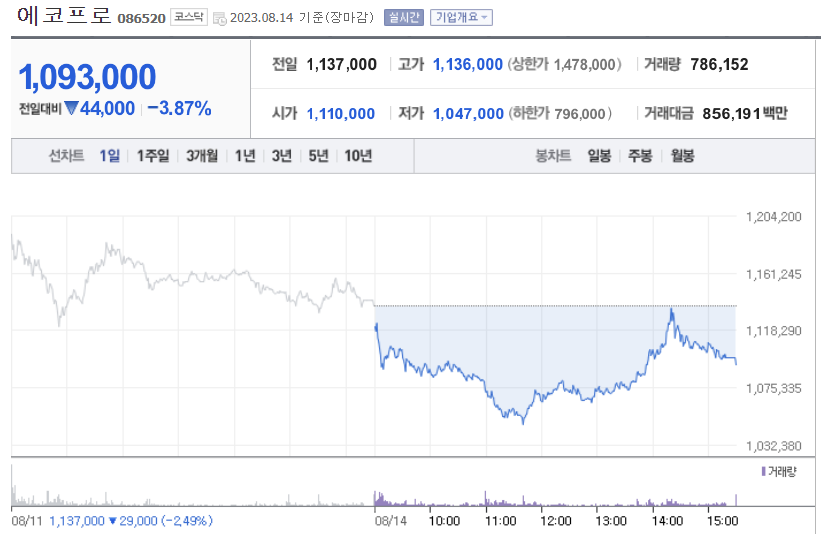The height and width of the screenshot is (534, 821).
Task: Click the 거래량 legend marker in volume chart
Action: click(x=763, y=472)
